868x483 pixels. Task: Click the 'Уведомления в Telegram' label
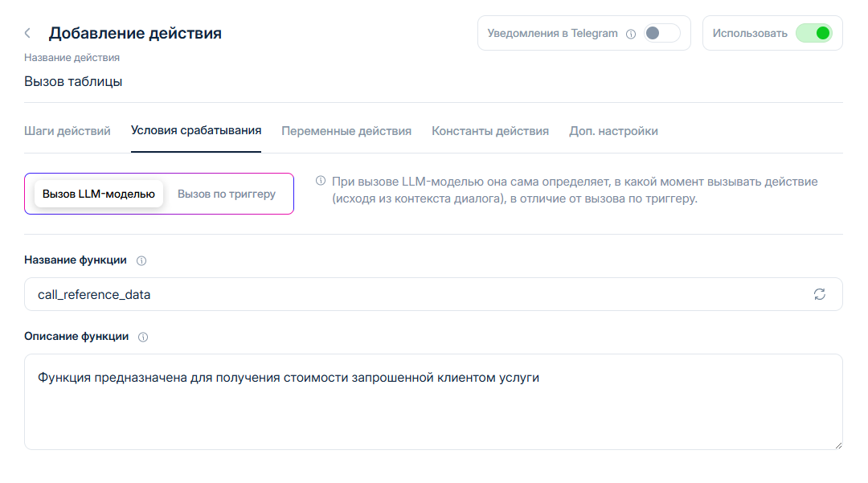[x=552, y=34]
